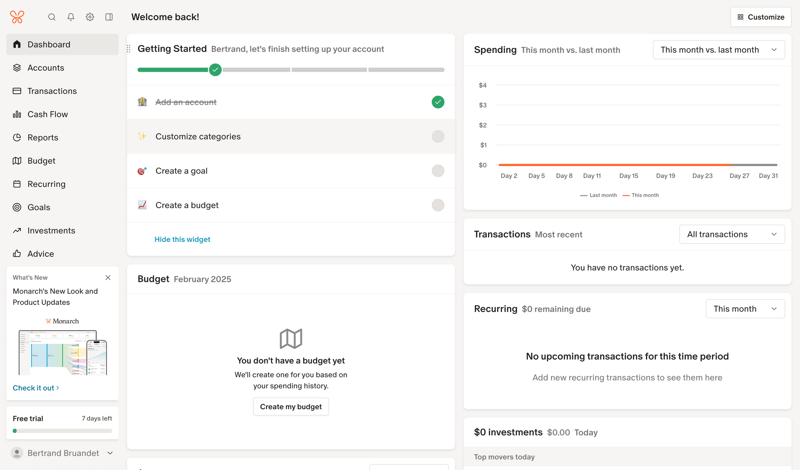This screenshot has height=470, width=800.
Task: Click the Cash Flow bar chart icon
Action: (x=17, y=114)
